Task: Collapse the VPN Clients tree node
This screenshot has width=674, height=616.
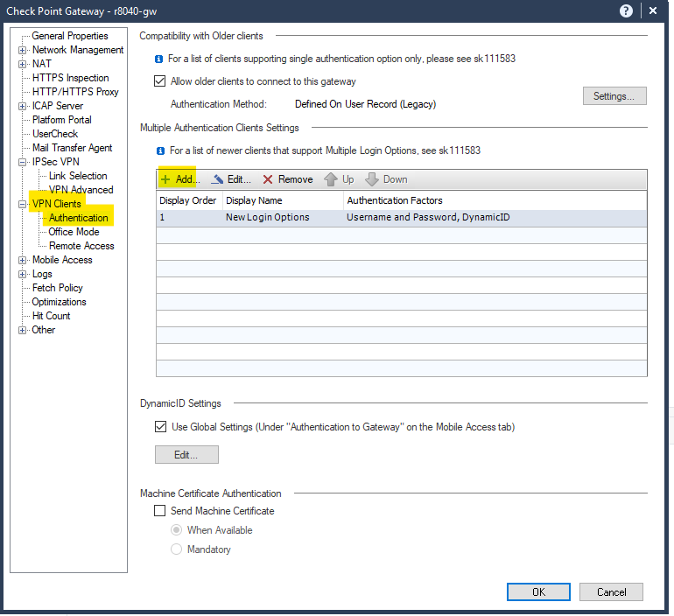Action: click(23, 205)
